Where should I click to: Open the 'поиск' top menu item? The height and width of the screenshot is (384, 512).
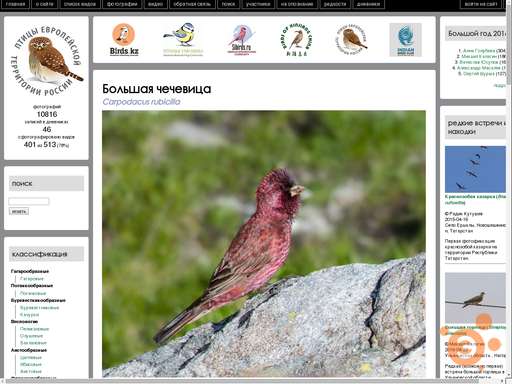tap(228, 4)
